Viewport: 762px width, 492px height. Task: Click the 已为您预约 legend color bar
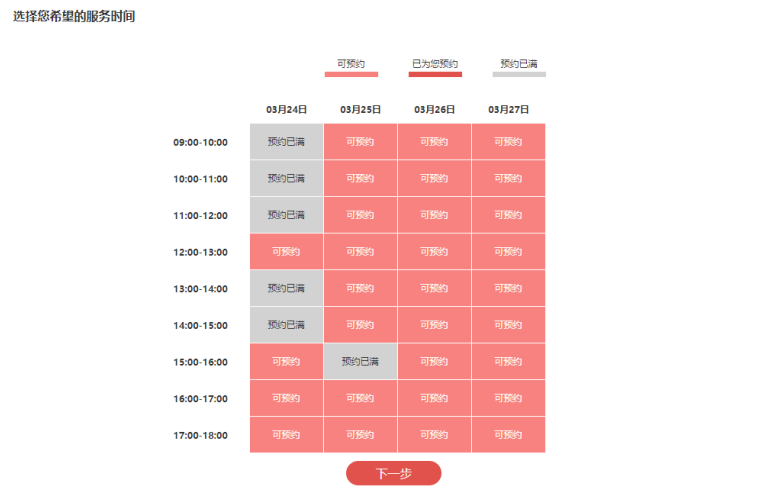point(435,74)
